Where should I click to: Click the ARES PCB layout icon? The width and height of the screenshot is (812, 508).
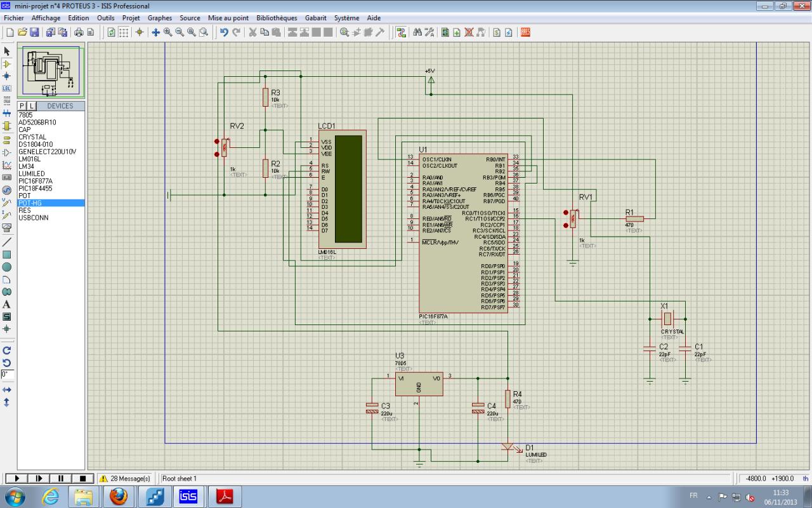pyautogui.click(x=525, y=32)
